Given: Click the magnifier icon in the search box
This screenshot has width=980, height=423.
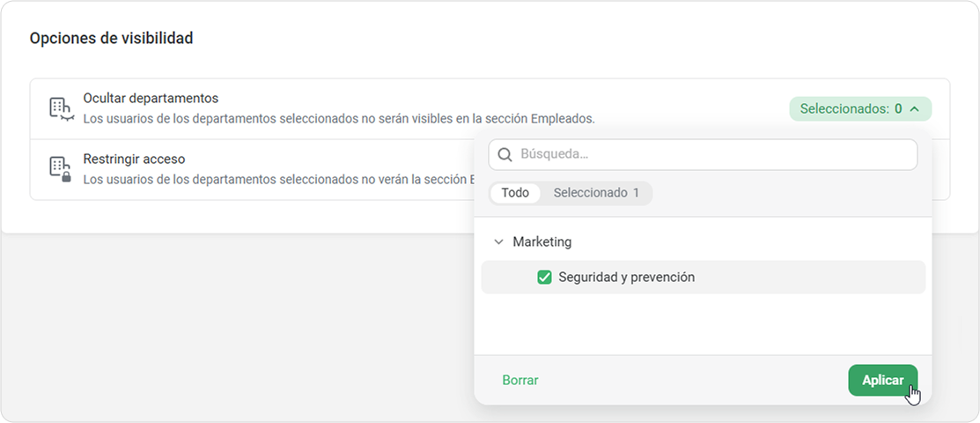Looking at the screenshot, I should click(x=505, y=154).
